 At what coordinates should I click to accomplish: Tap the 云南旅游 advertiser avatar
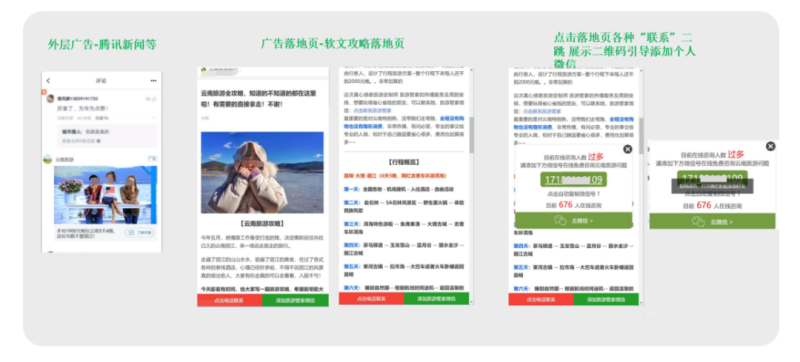tap(48, 159)
